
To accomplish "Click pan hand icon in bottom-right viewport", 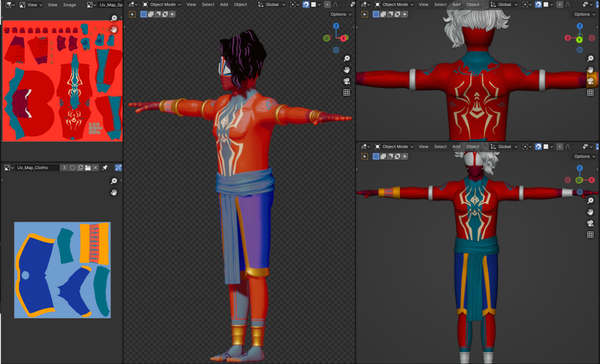I will (590, 211).
